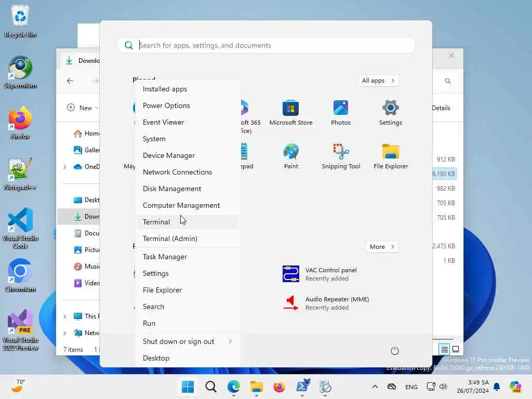
Task: Select Music in Explorer navigation pane
Action: tap(86, 267)
